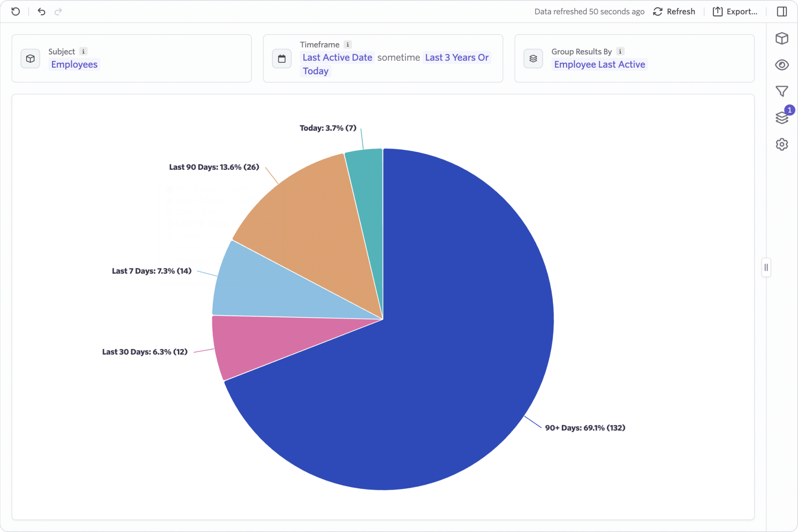Click the reset/restart icon in the top toolbar
The width and height of the screenshot is (798, 532).
(x=16, y=11)
